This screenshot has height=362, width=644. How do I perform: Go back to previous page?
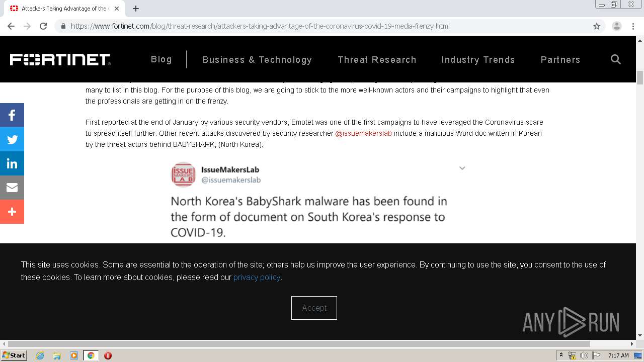coord(11,26)
